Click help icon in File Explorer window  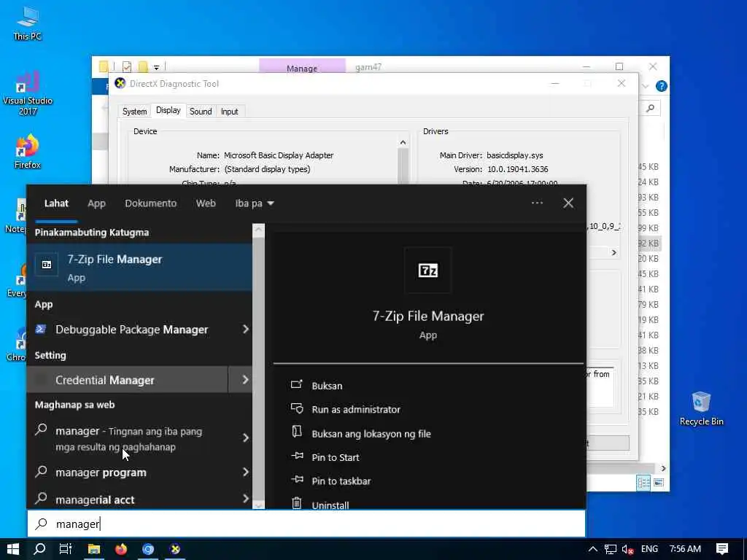[661, 86]
